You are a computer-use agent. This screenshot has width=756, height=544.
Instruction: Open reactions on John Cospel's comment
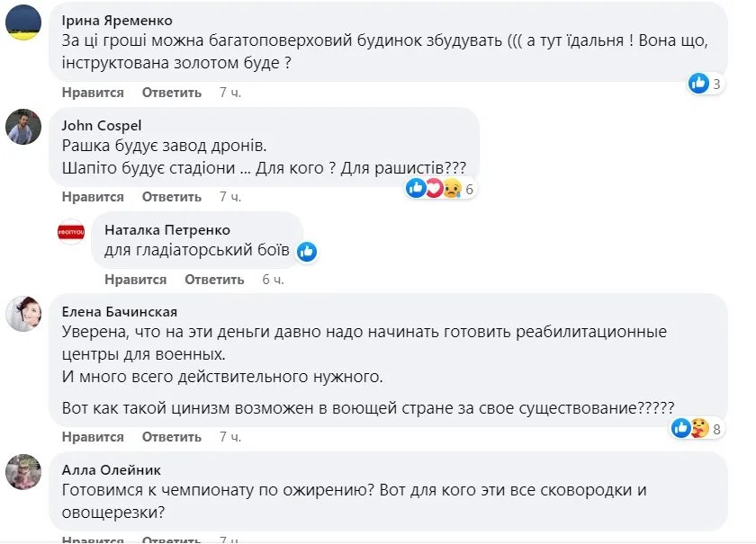440,188
